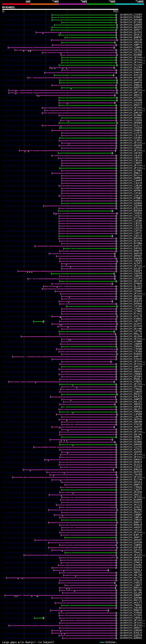Click the cyan ~100% legend color bar
This screenshot has height=644, width=146.
pyautogui.click(x=130, y=4)
